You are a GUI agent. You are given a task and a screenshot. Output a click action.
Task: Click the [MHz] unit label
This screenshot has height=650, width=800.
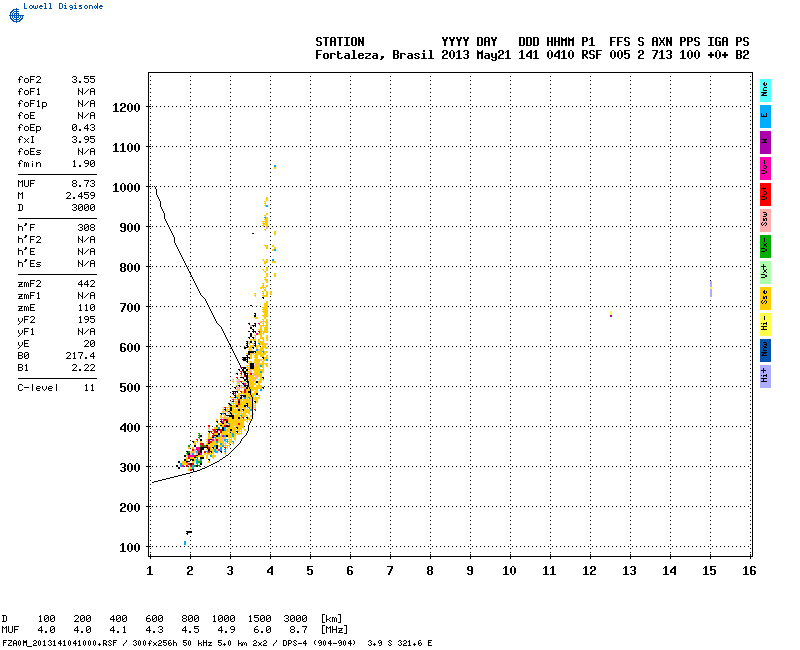pos(334,630)
